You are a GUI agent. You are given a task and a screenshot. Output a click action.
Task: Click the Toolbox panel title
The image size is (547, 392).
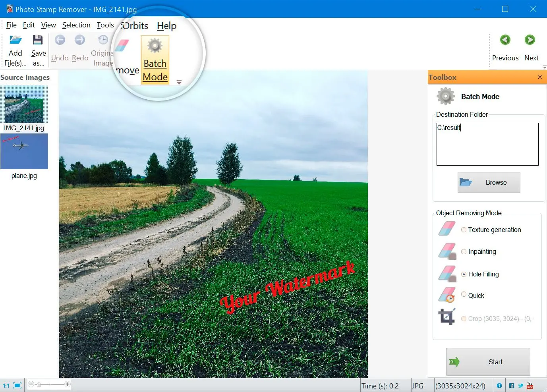(x=442, y=77)
